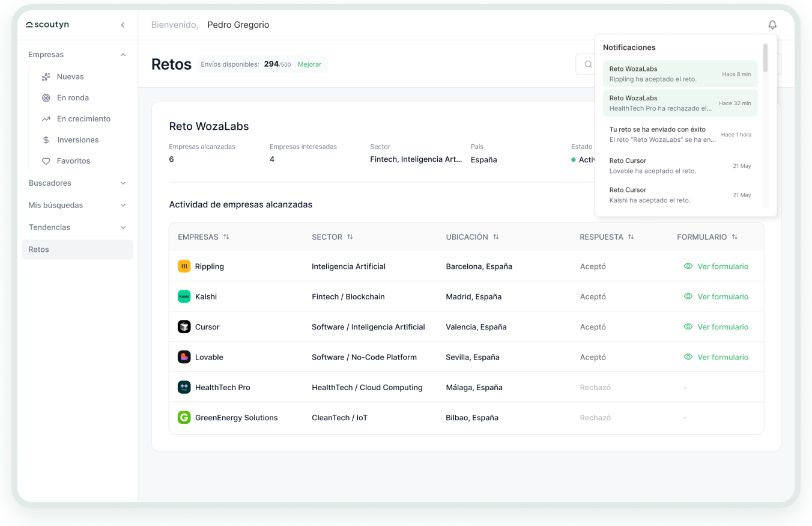Sort table by the UBICACIÓN sort arrows
Screen dimensions: 812x526
pos(496,237)
